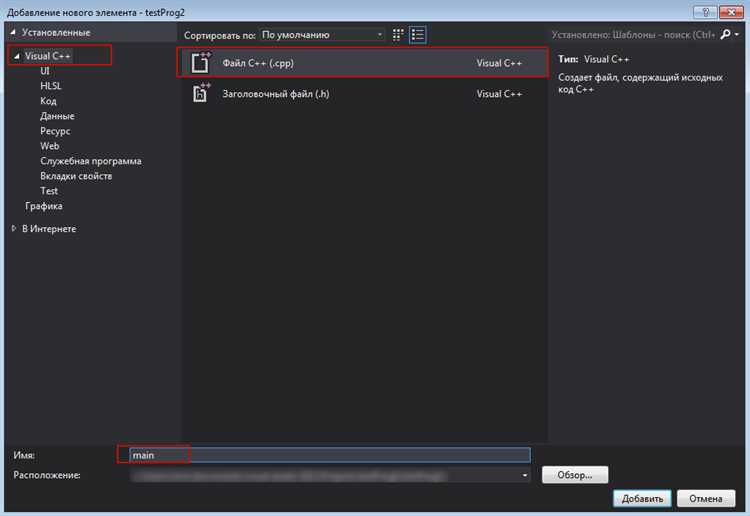Click the Имя name input field
The image size is (750, 516).
click(x=330, y=455)
